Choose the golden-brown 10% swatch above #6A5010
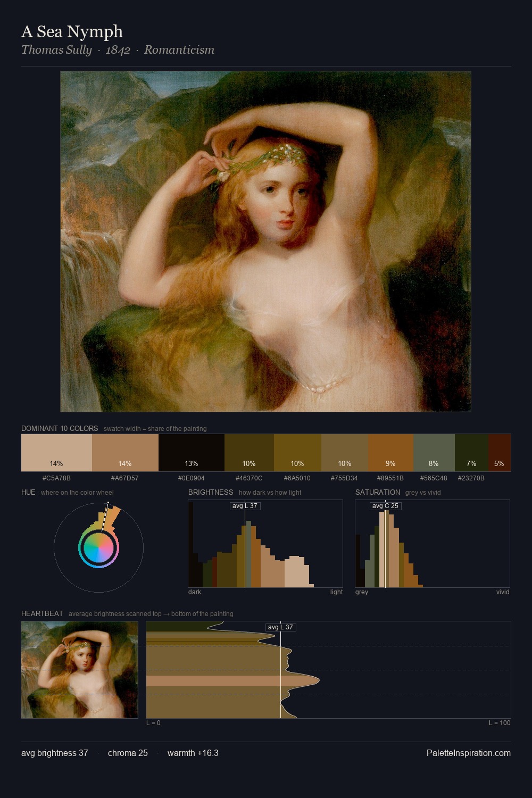 pos(297,453)
